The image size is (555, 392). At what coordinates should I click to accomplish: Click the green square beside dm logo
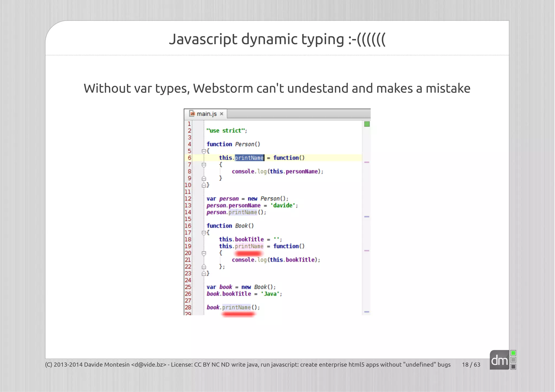513,353
